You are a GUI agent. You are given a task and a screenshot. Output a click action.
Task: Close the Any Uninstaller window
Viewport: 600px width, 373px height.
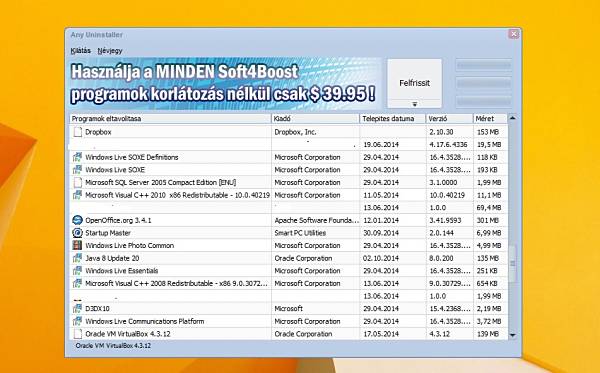click(x=514, y=34)
